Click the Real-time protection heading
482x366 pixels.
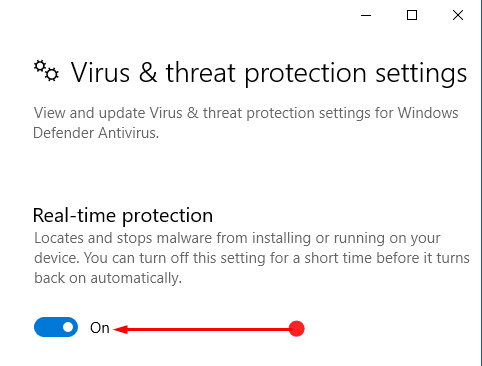123,215
